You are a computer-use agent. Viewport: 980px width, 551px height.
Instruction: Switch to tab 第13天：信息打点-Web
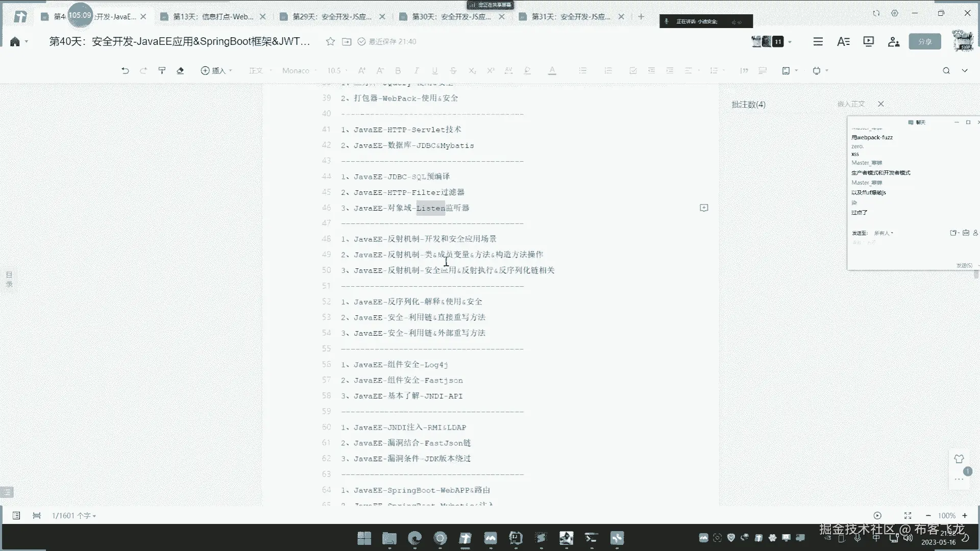click(x=212, y=16)
